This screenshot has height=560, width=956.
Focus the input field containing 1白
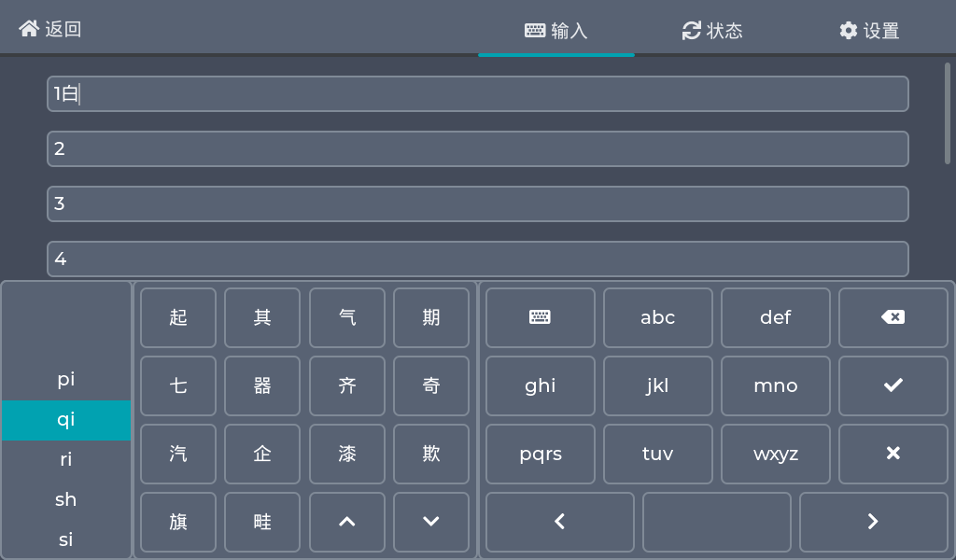[x=478, y=94]
